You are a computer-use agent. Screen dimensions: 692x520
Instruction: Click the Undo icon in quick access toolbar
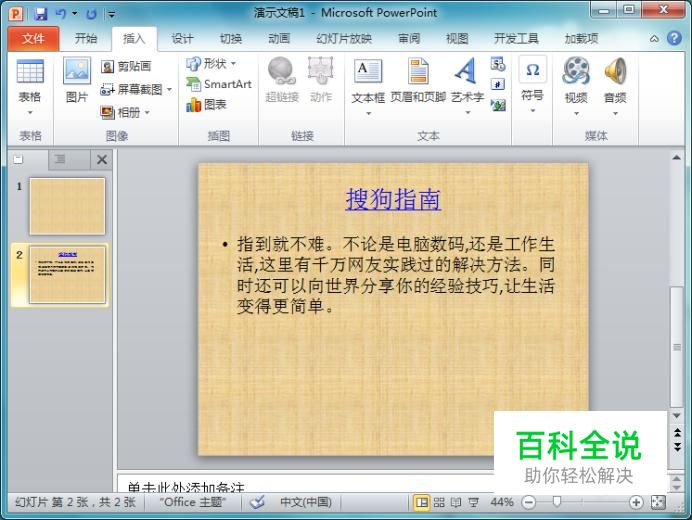[x=60, y=14]
